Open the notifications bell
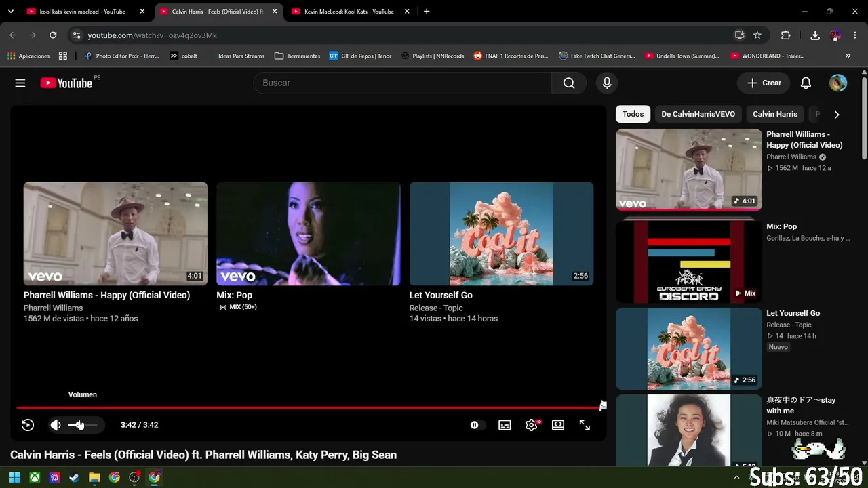 (x=806, y=83)
